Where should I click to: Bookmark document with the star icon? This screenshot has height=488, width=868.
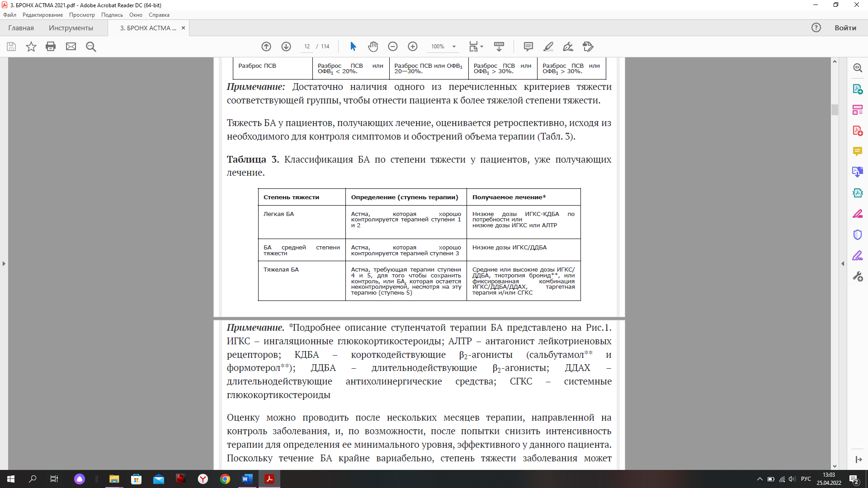pos(31,47)
